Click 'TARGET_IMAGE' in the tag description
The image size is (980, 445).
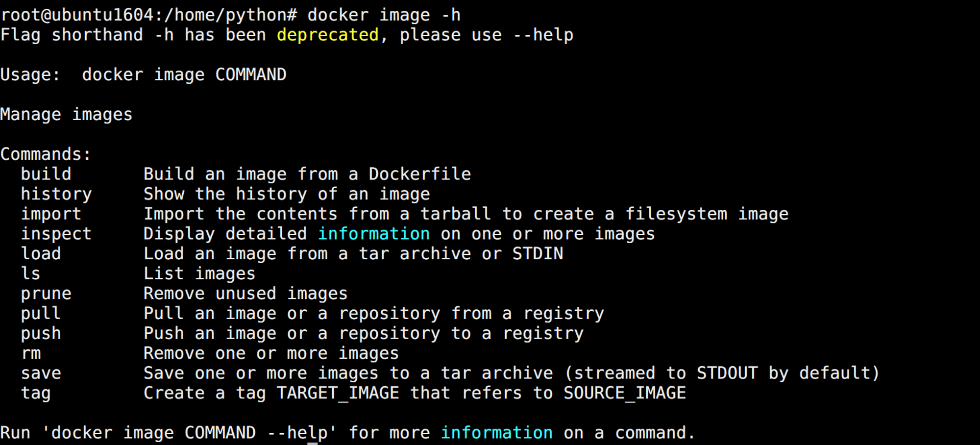pyautogui.click(x=338, y=394)
